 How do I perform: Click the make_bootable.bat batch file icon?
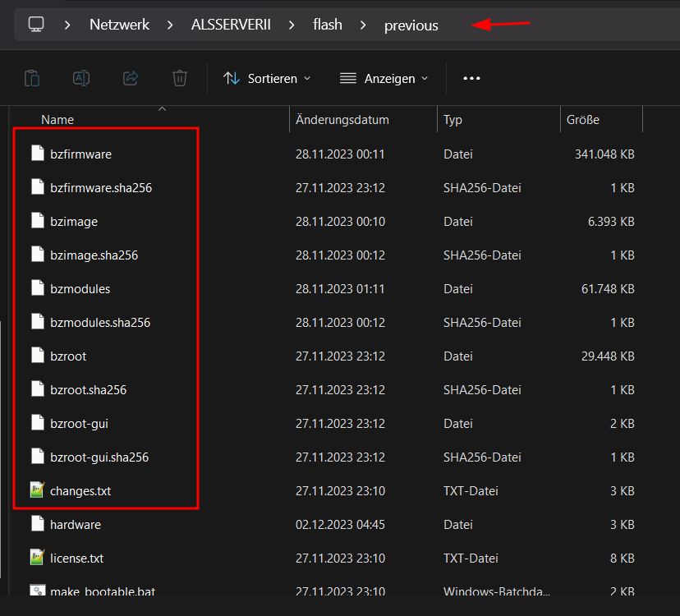pos(37,590)
